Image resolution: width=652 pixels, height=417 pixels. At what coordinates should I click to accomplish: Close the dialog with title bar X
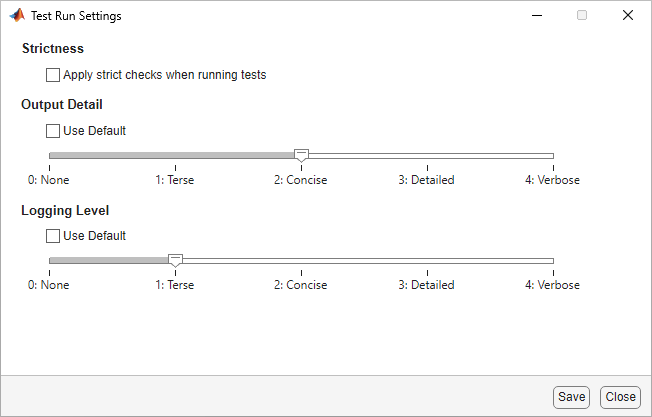coord(627,16)
